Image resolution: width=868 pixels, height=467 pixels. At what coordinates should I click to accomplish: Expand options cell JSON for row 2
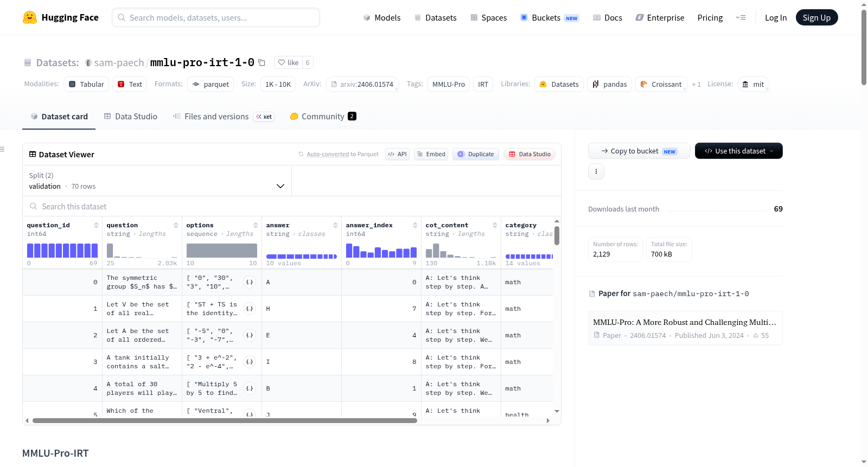point(250,335)
